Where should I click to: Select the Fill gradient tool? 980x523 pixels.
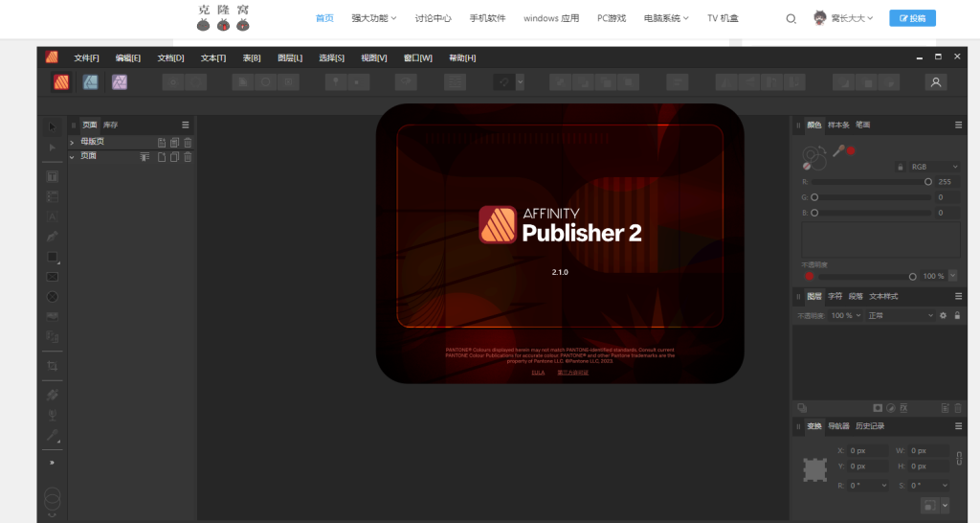[53, 395]
